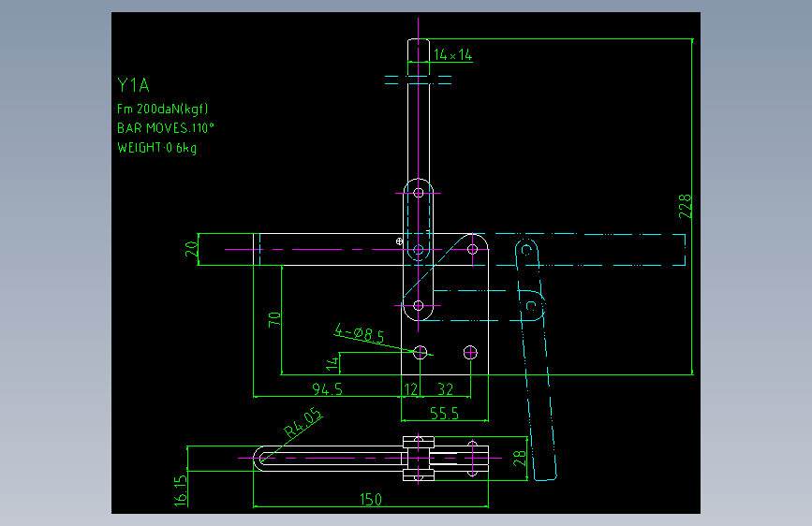Click the 94.5 horizontal dimension
The image size is (812, 526).
pos(327,389)
